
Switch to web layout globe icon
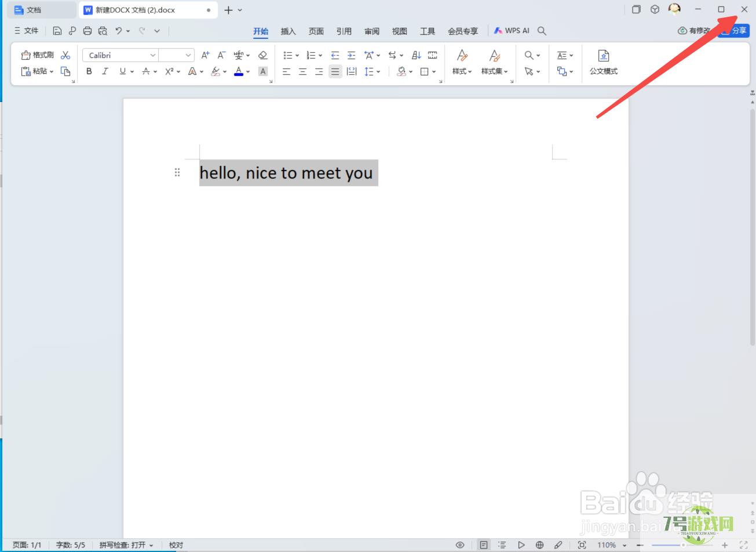pos(540,545)
